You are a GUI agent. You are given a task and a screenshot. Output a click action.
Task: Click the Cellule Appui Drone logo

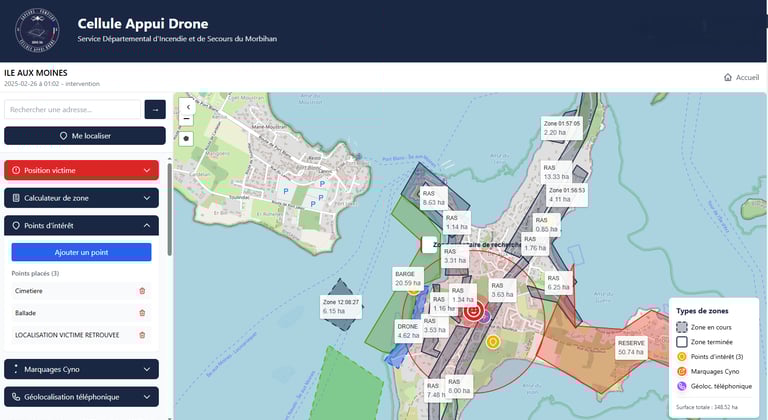[x=37, y=30]
